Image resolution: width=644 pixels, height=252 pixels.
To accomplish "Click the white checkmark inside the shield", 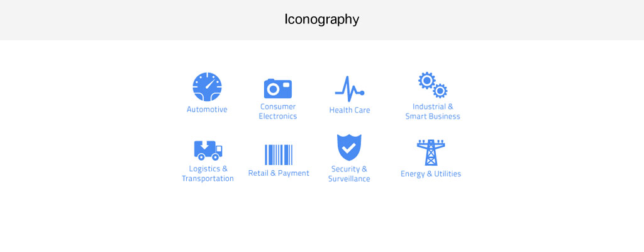I will (349, 149).
